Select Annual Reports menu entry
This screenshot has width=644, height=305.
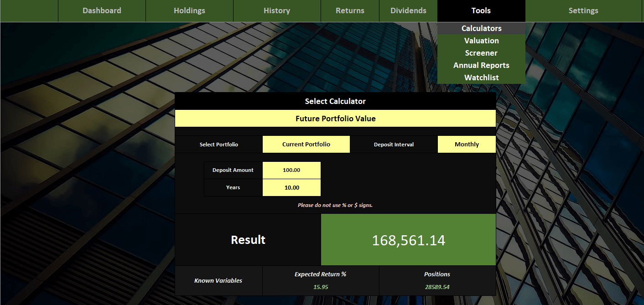(x=481, y=65)
